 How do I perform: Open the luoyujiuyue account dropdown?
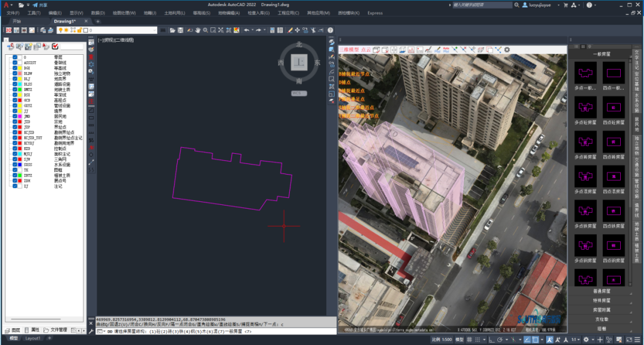559,5
